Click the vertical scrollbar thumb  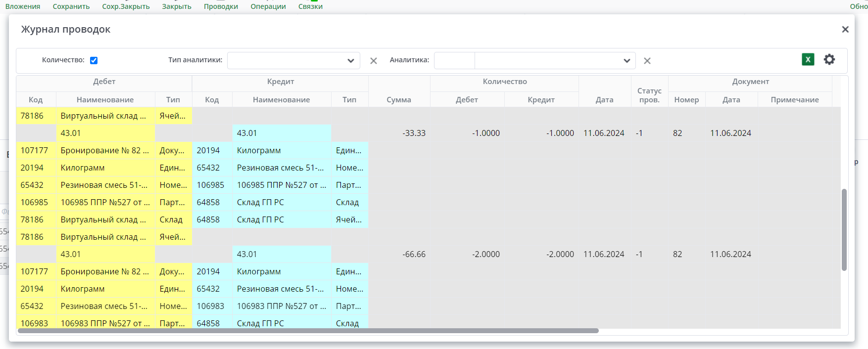pos(844,229)
